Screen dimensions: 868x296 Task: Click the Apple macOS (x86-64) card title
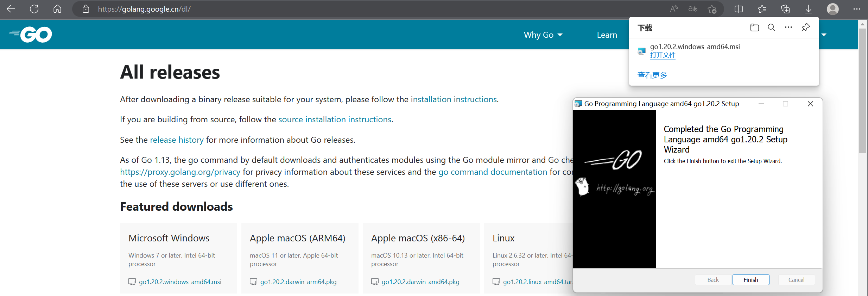(x=418, y=238)
